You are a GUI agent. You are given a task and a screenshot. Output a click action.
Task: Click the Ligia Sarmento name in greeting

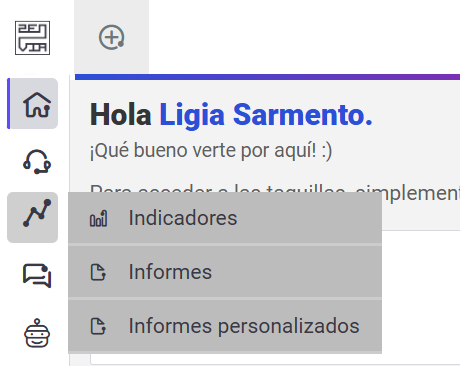[266, 115]
